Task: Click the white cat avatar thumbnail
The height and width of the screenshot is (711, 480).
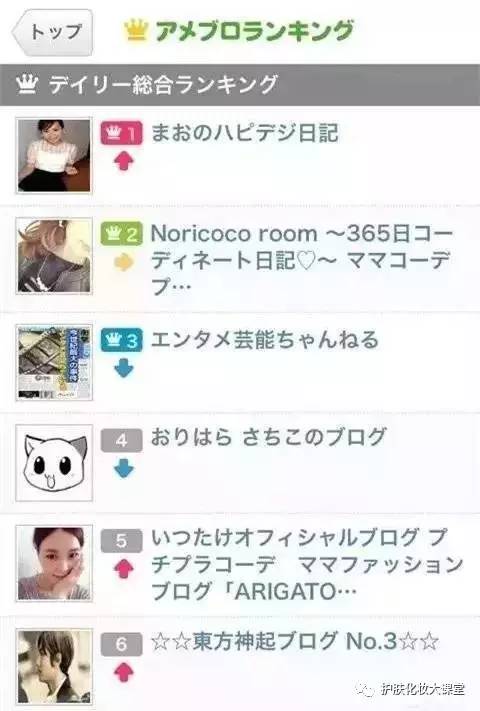Action: point(54,463)
